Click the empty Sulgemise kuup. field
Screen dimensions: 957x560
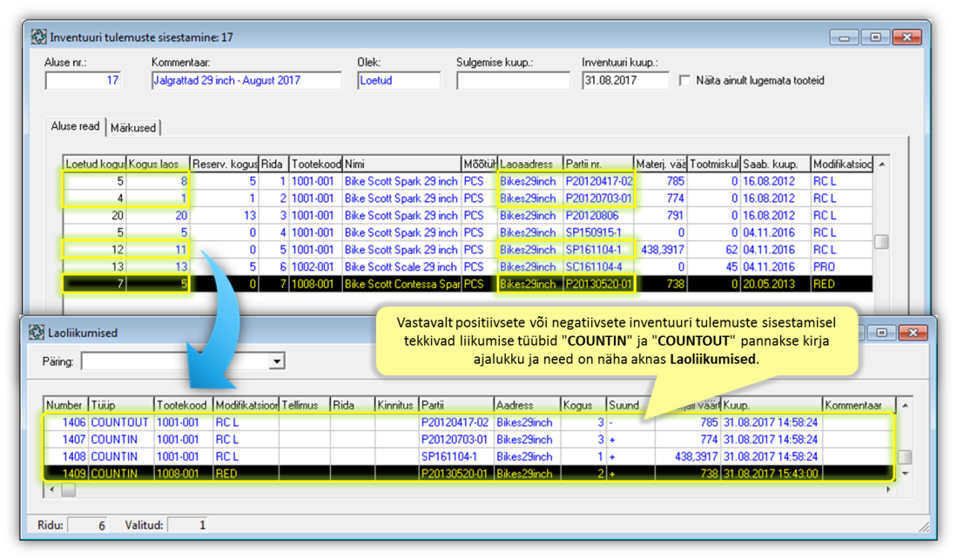pyautogui.click(x=513, y=81)
